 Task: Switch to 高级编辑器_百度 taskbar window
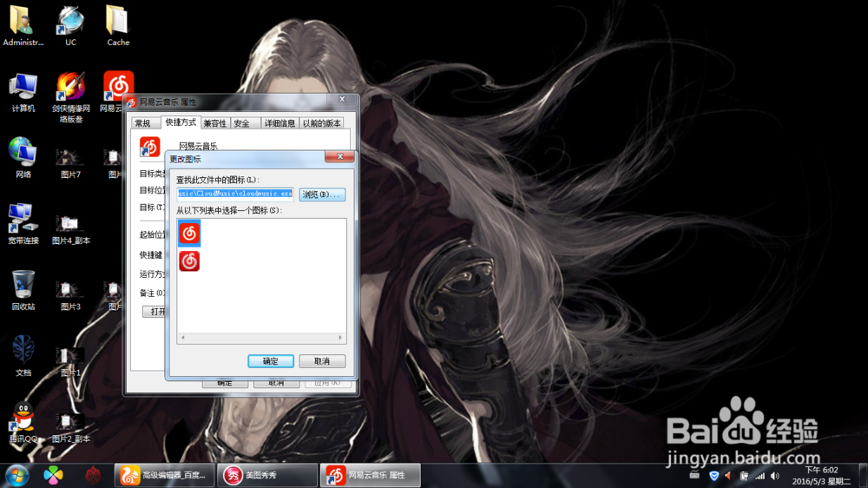(x=164, y=475)
